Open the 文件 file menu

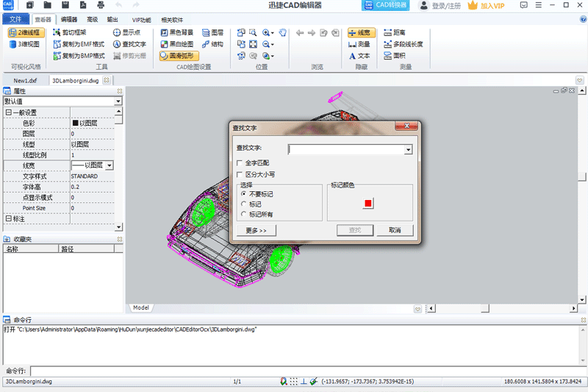[x=15, y=19]
